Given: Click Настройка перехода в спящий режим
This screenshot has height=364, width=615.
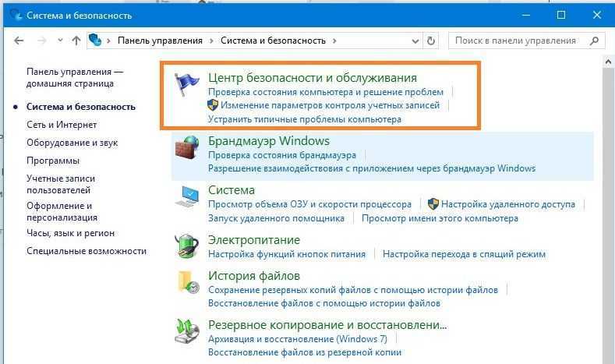Looking at the screenshot, I should click(x=464, y=254).
